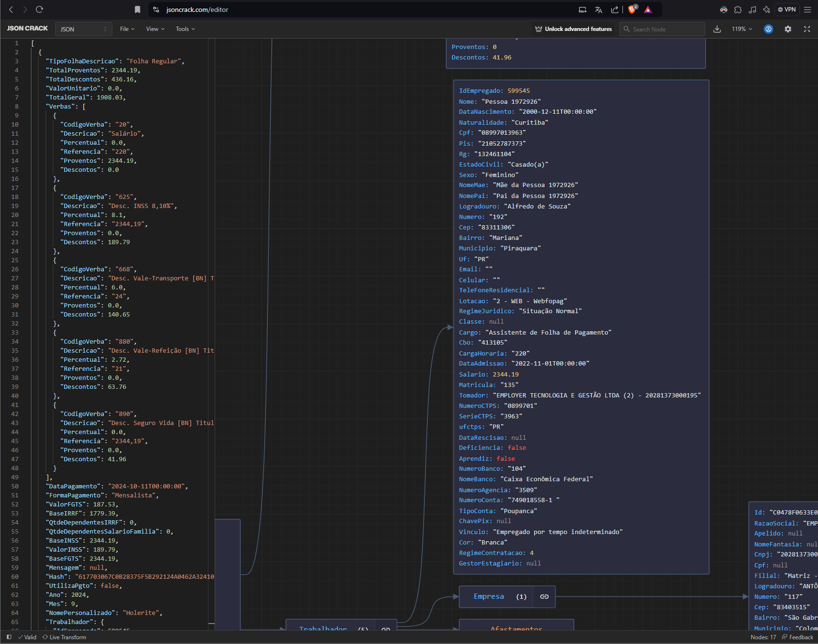Reload the jsoncrack page
The image size is (818, 644).
39,10
